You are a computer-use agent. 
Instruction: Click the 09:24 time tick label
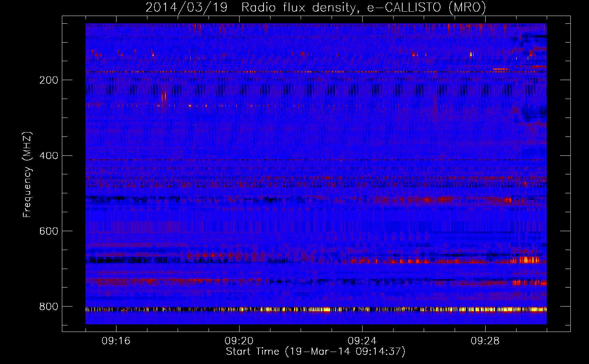[362, 341]
